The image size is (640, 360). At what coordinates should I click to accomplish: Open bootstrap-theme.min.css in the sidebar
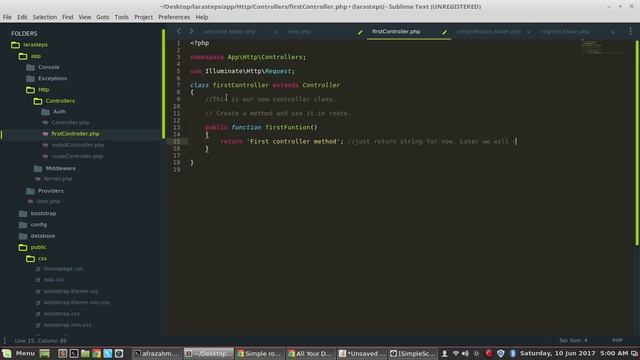(x=77, y=303)
